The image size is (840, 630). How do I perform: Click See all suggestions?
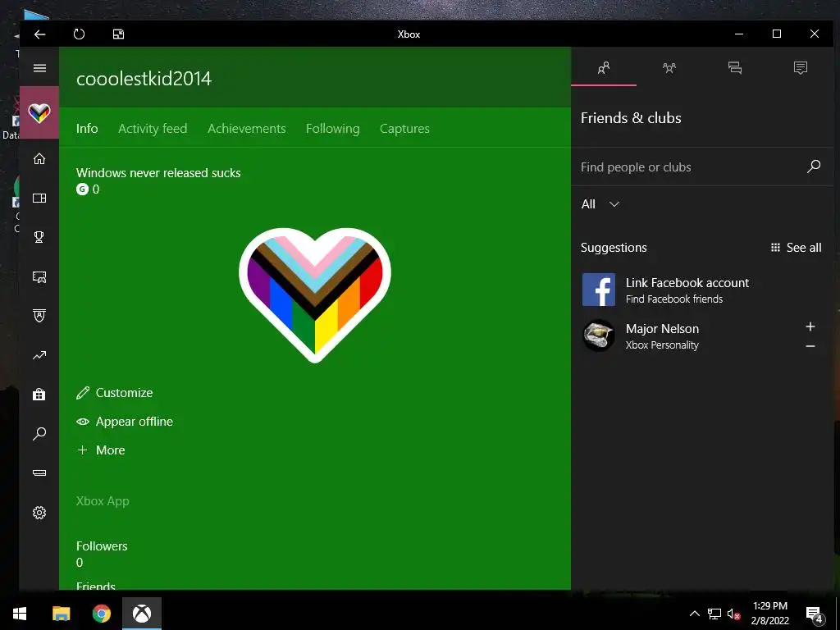(796, 248)
